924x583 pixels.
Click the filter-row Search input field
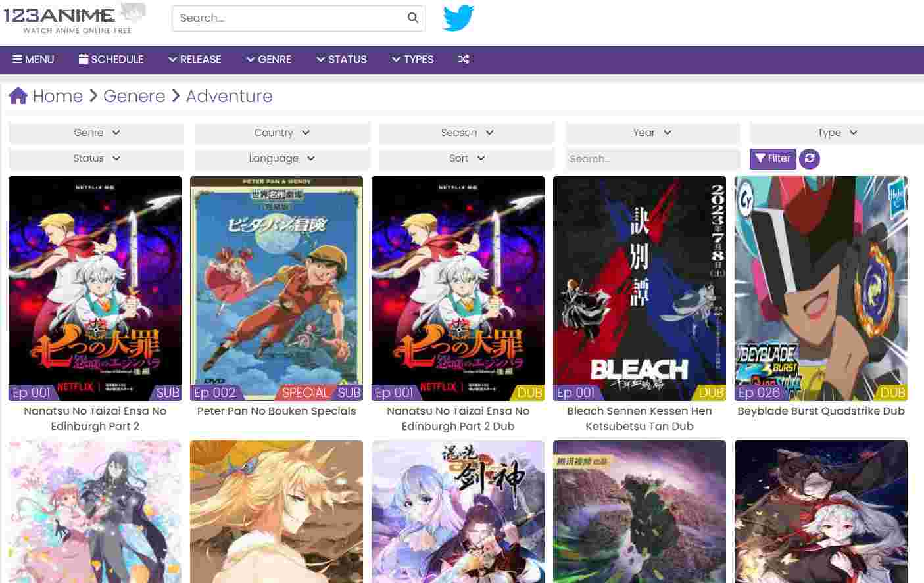652,158
